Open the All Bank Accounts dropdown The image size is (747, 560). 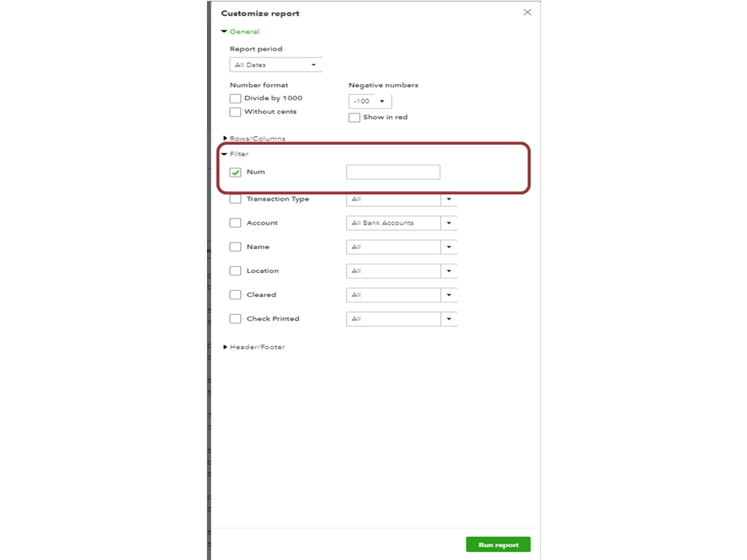click(448, 223)
